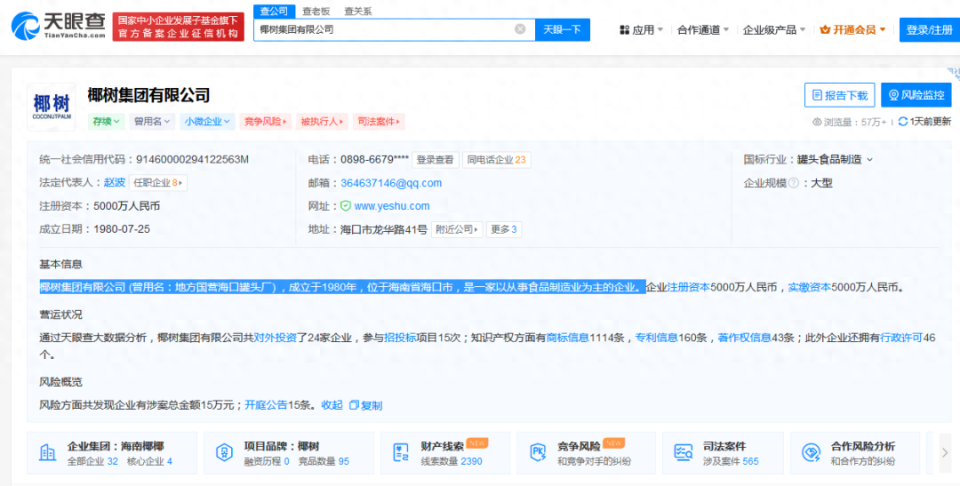
Task: Click the refresh icon beside 1天前更新
Action: pyautogui.click(x=902, y=122)
